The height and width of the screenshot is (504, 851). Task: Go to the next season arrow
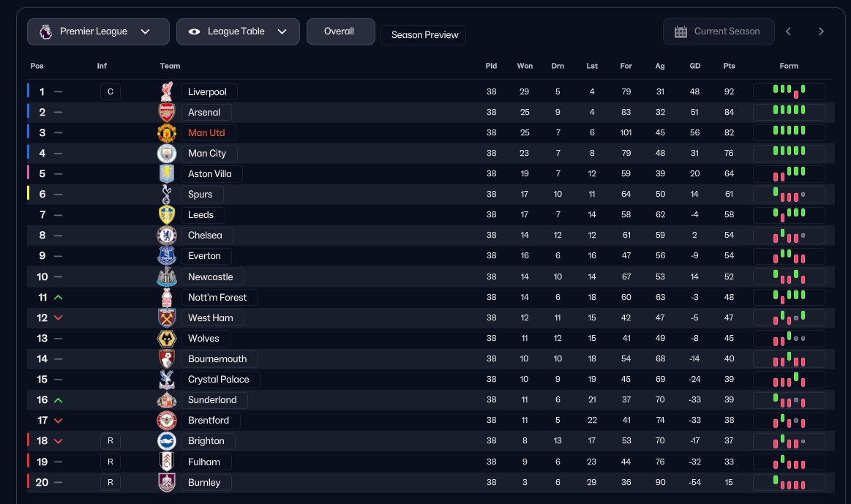click(821, 31)
